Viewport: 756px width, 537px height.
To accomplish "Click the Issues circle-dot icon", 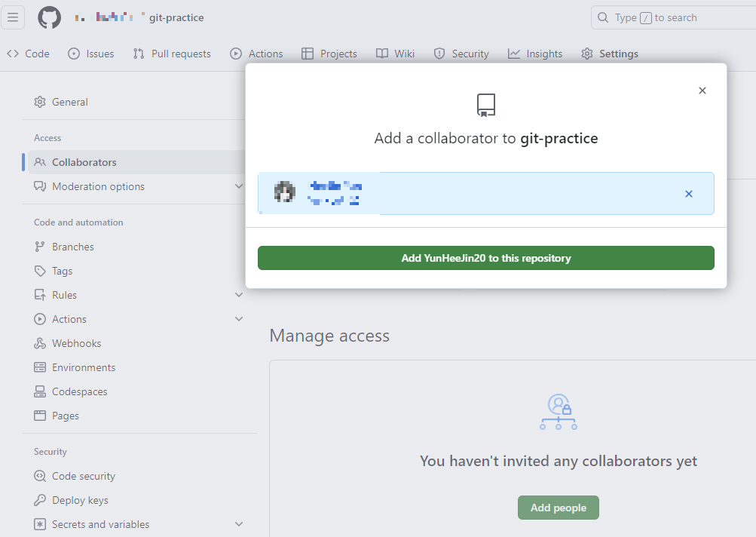I will click(74, 54).
